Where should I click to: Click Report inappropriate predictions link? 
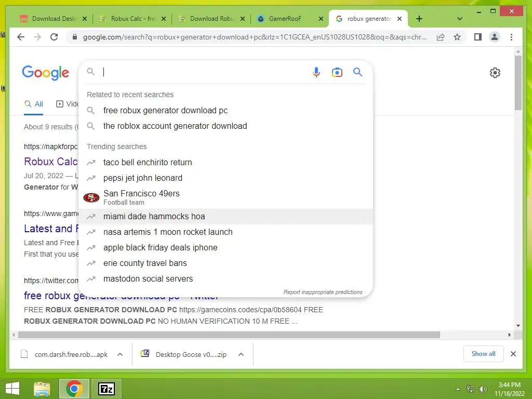323,292
